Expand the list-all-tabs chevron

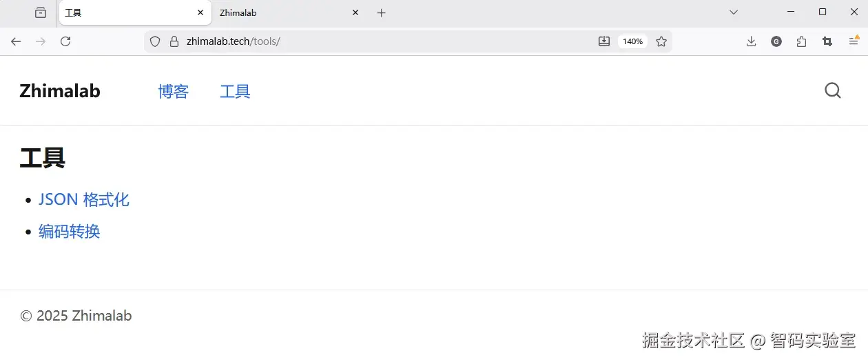(x=734, y=12)
